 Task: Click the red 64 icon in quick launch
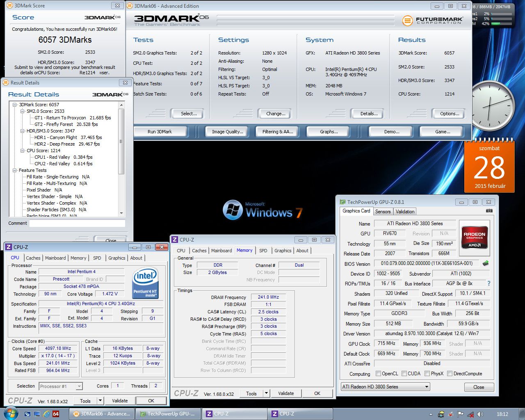coord(56,414)
